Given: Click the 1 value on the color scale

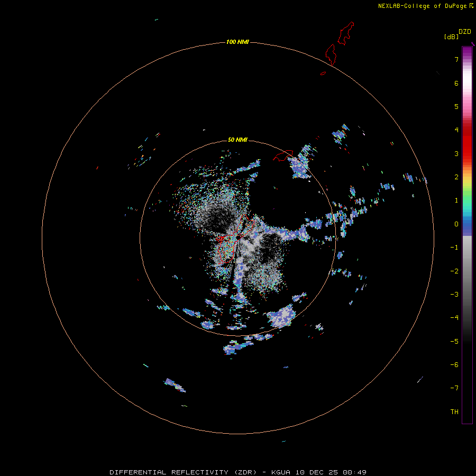Looking at the screenshot, I should (x=456, y=200).
